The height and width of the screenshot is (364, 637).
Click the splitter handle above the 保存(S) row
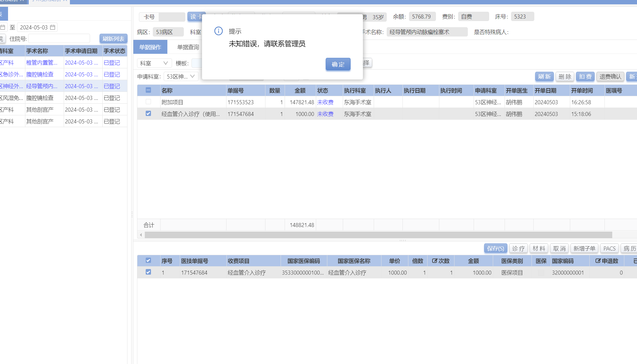coord(402,240)
